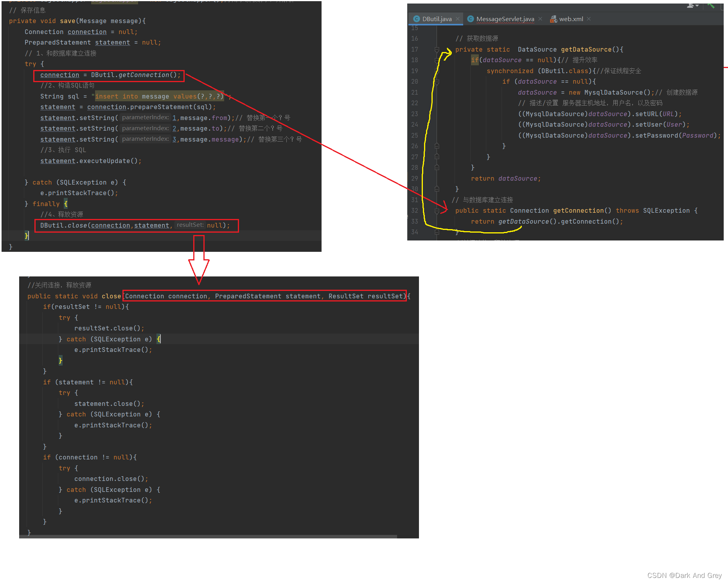Open the user account dropdown icon
728x583 pixels.
click(693, 5)
